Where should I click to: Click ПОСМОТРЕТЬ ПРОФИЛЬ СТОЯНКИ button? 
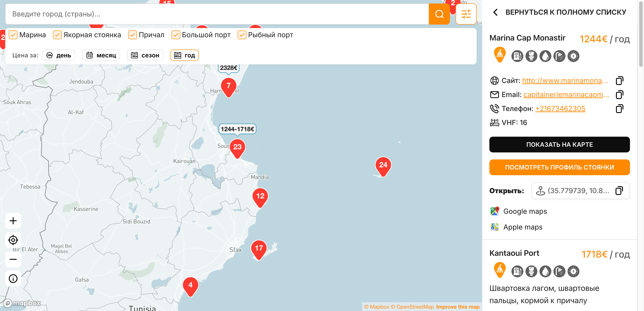[x=559, y=167]
